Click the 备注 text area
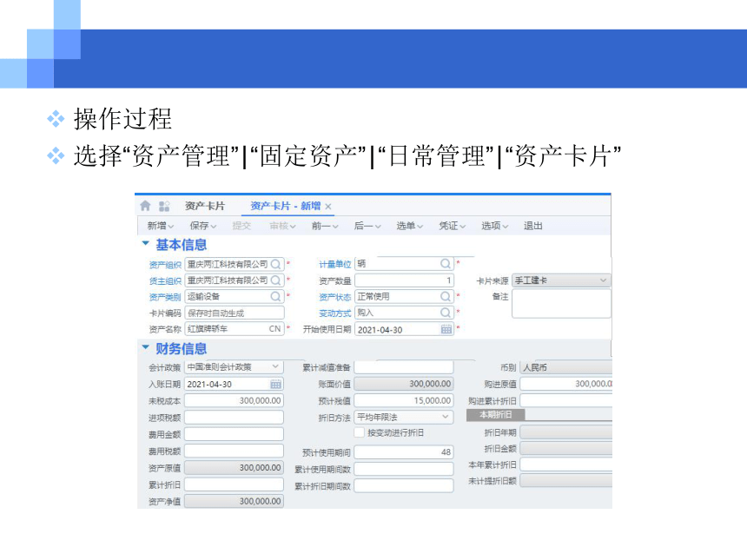This screenshot has width=747, height=560. click(x=561, y=303)
